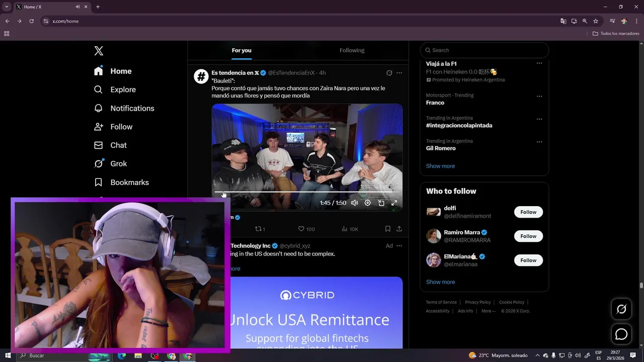Click the X logo in the sidebar
Viewport: 644px width, 362px height.
pyautogui.click(x=99, y=51)
